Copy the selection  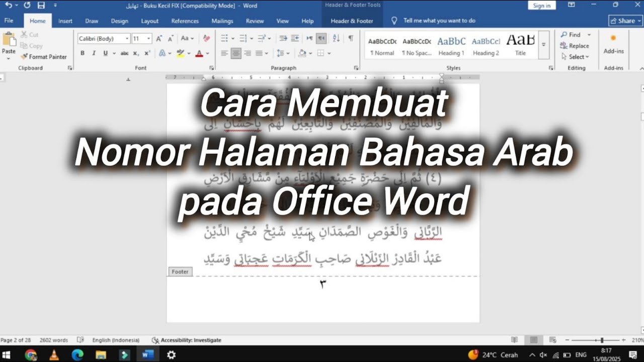pos(32,46)
